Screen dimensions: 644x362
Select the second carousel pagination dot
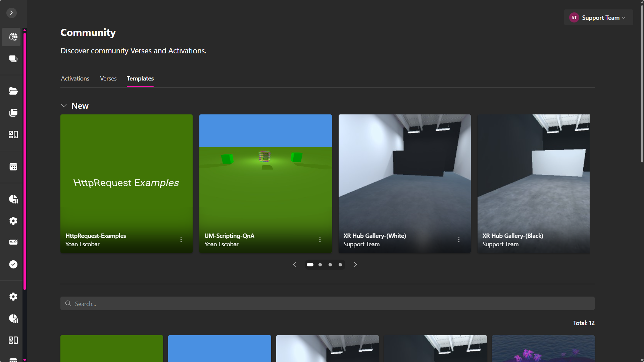[320, 265]
